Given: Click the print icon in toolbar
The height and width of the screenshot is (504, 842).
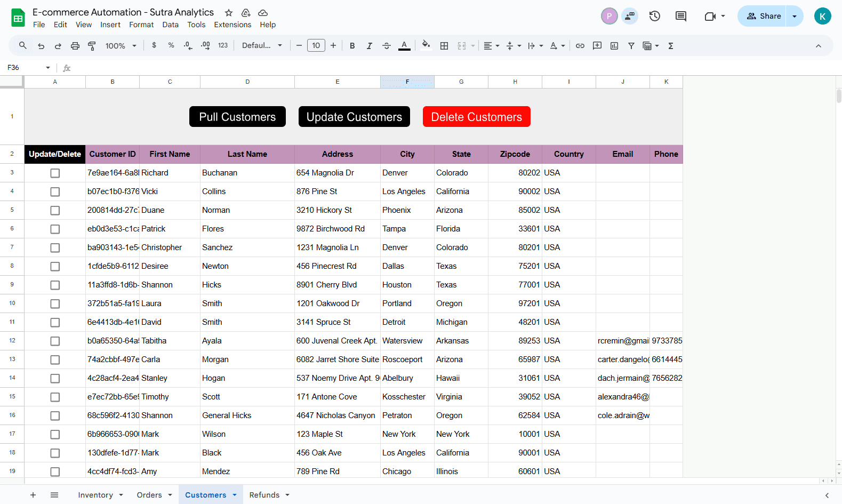Looking at the screenshot, I should [x=75, y=46].
